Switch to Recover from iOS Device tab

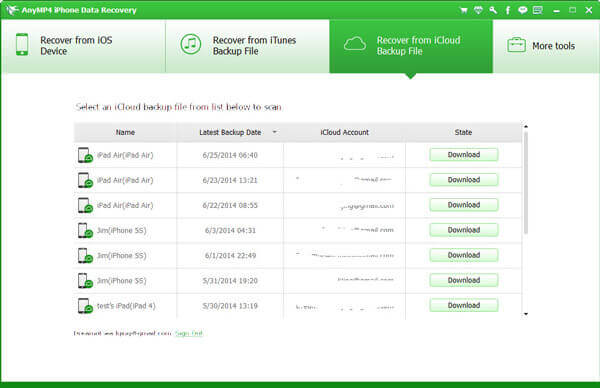[x=83, y=46]
